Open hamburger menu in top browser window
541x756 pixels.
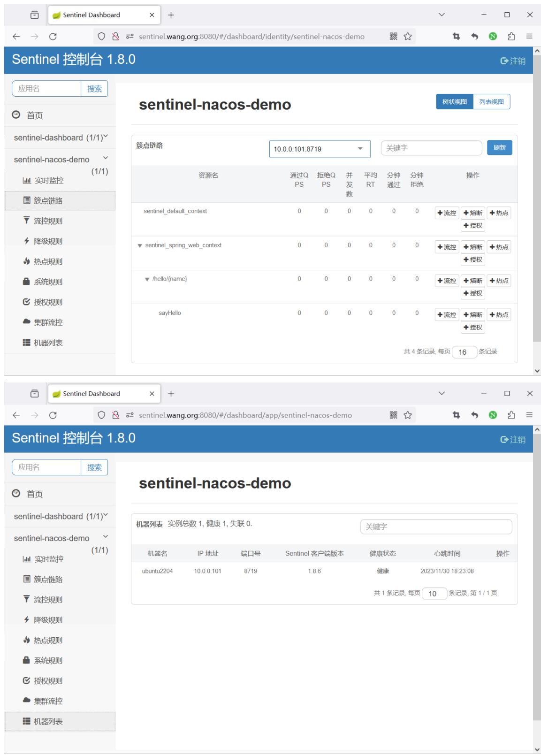pos(529,37)
